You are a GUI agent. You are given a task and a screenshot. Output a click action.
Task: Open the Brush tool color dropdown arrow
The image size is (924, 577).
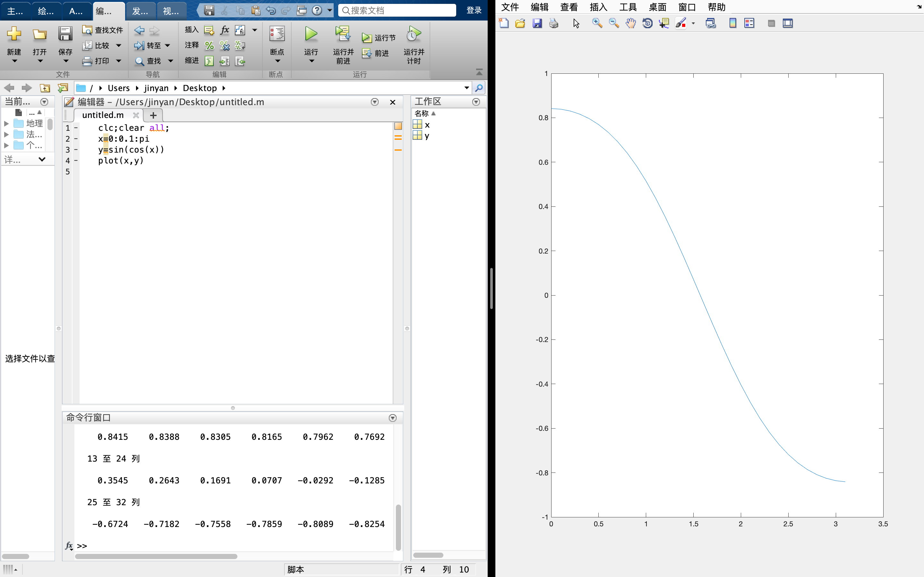(693, 24)
